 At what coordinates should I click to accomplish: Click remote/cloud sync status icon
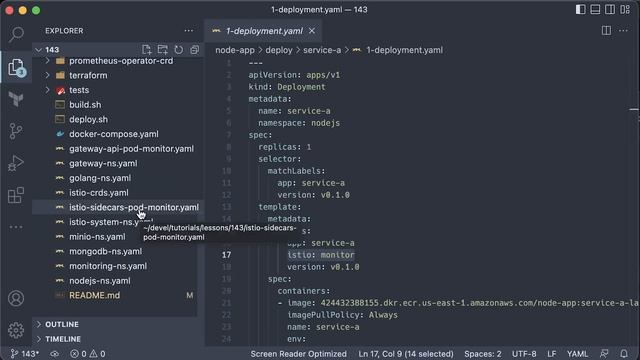coord(55,353)
